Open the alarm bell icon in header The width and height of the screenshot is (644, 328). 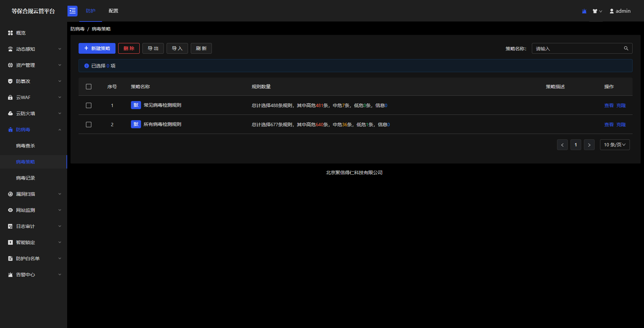[584, 11]
